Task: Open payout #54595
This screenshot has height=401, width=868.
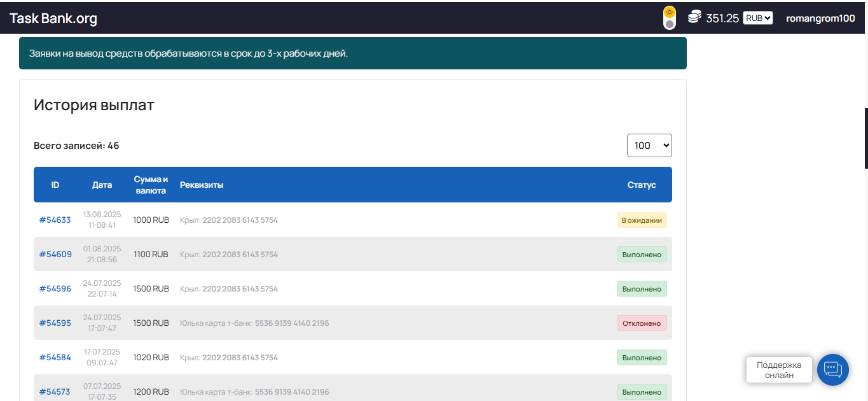Action: coord(55,323)
